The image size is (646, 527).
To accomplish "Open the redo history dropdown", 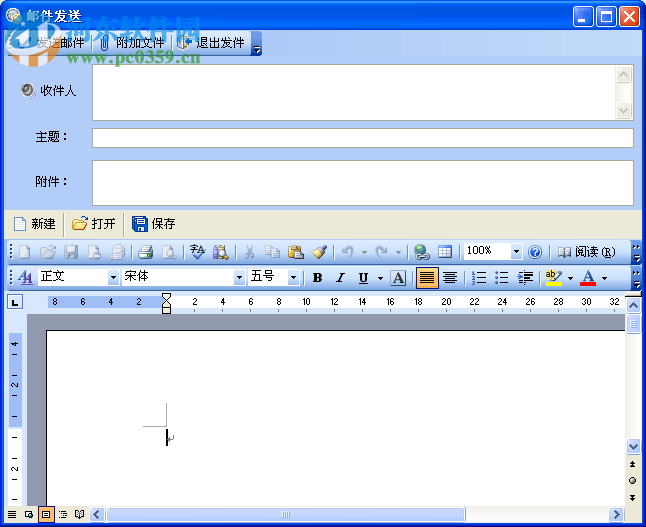I will click(x=398, y=252).
